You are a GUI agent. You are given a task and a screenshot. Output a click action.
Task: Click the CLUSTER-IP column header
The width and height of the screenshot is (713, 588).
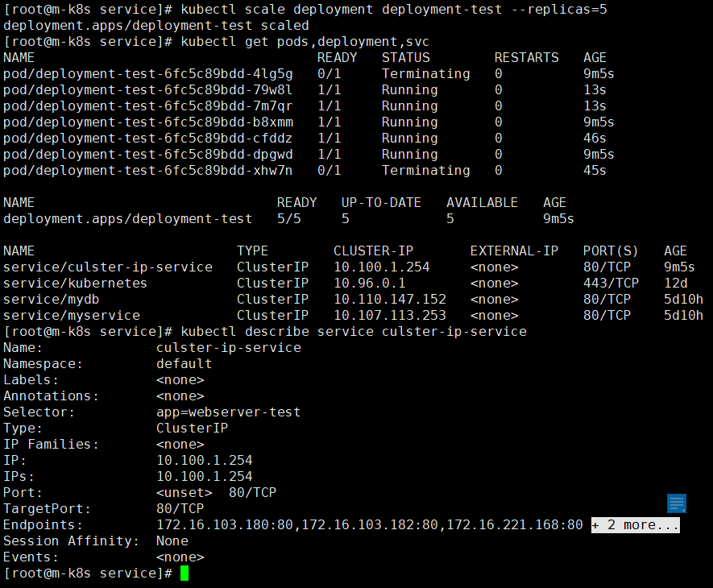point(373,251)
